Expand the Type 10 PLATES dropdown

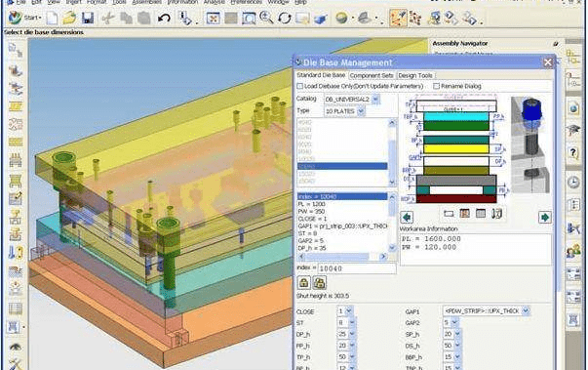pos(361,111)
